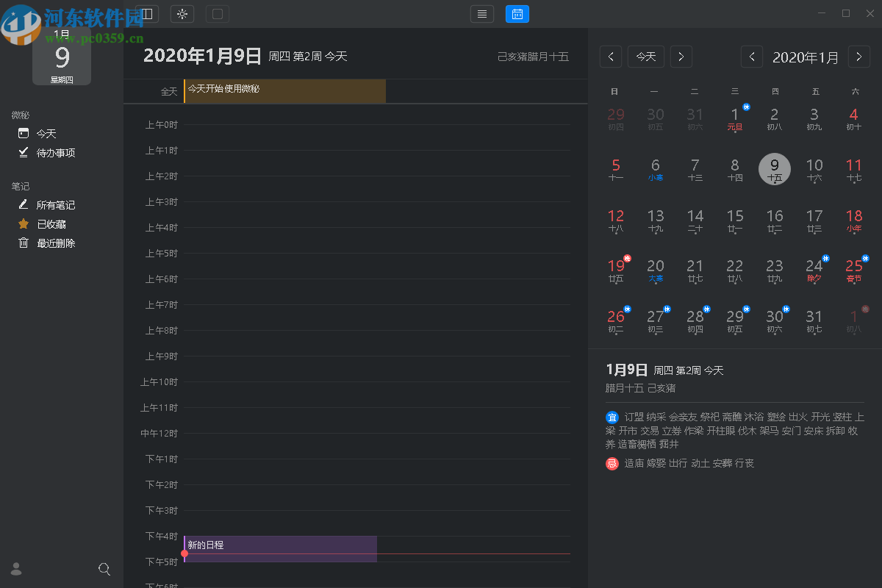Screen dimensions: 882x588
Task: Open 最近删除 trash folder
Action: pos(55,243)
